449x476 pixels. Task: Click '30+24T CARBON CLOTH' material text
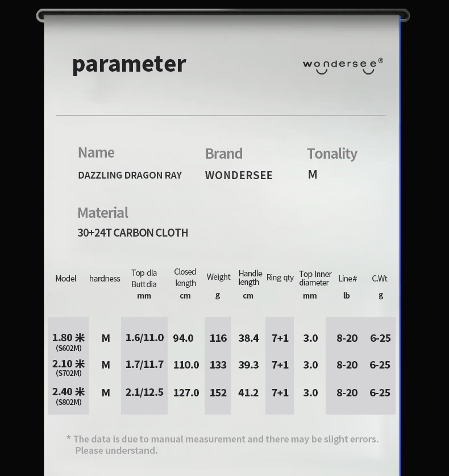pyautogui.click(x=133, y=233)
